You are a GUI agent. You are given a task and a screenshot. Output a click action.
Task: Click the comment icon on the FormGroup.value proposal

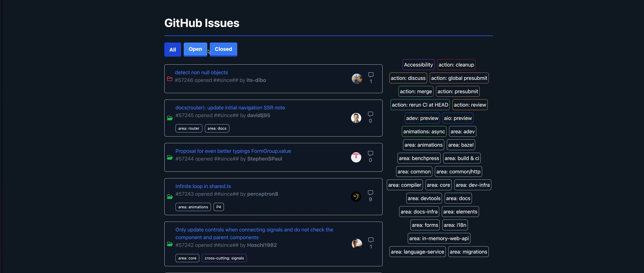(370, 153)
